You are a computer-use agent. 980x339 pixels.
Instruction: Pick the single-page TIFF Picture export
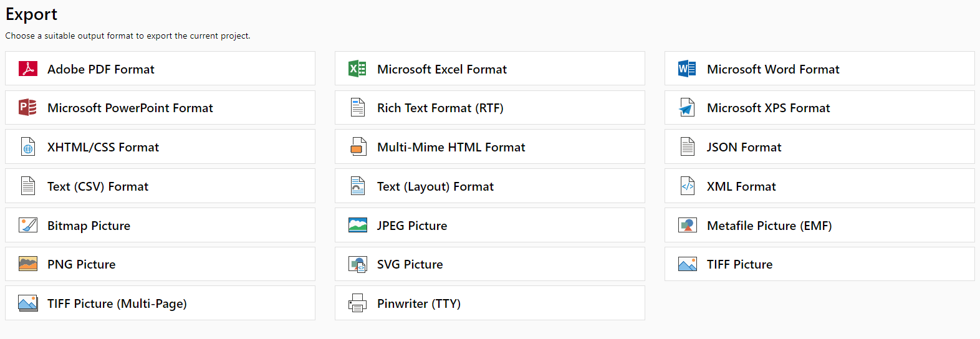point(820,264)
